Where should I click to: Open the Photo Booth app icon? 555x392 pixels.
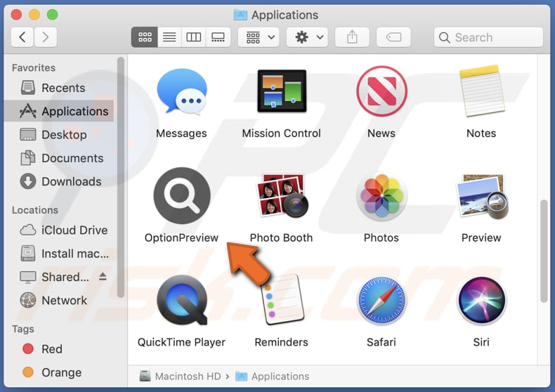point(282,195)
